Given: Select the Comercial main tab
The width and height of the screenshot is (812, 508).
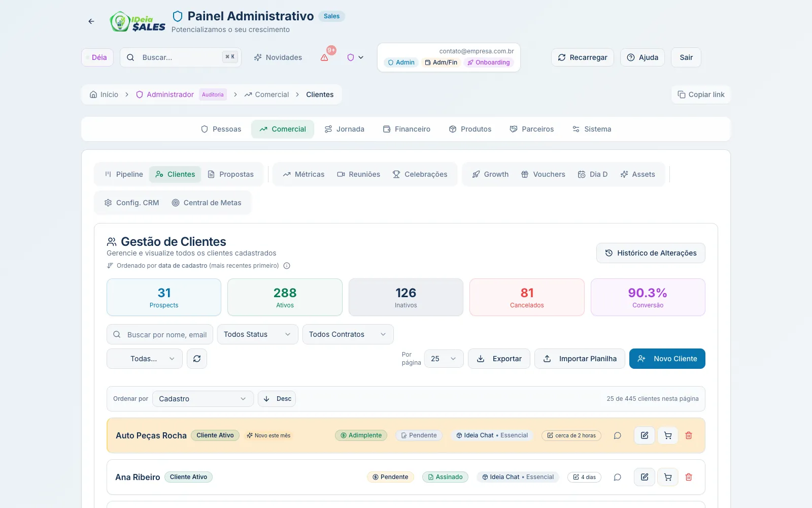Looking at the screenshot, I should click(283, 129).
